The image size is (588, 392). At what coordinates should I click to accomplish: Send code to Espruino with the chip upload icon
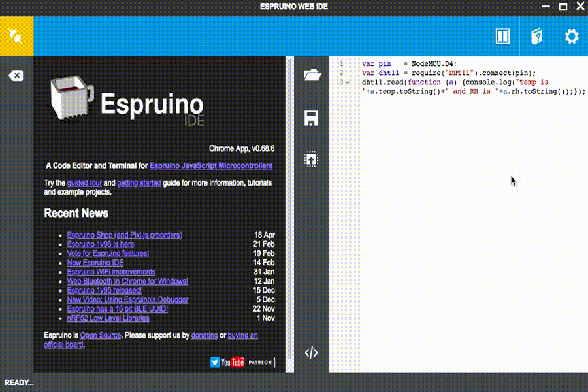[311, 159]
